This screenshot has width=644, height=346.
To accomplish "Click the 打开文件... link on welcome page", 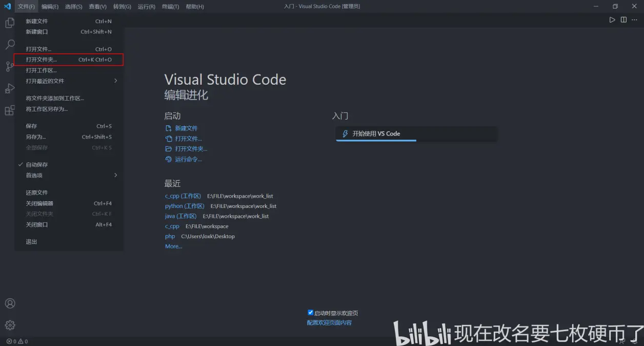I will [189, 139].
